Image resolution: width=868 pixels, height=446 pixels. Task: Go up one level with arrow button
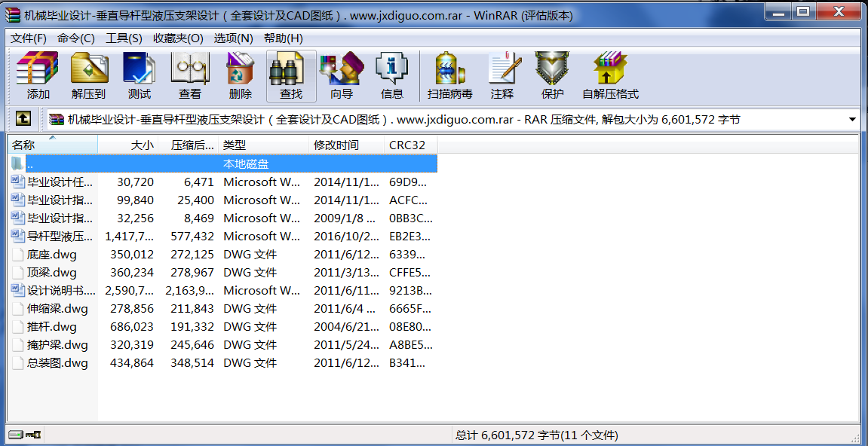(x=23, y=118)
